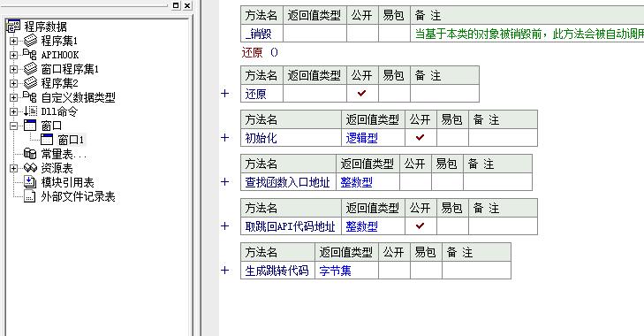
Task: Click the 资源表 resource icon
Action: (30, 168)
